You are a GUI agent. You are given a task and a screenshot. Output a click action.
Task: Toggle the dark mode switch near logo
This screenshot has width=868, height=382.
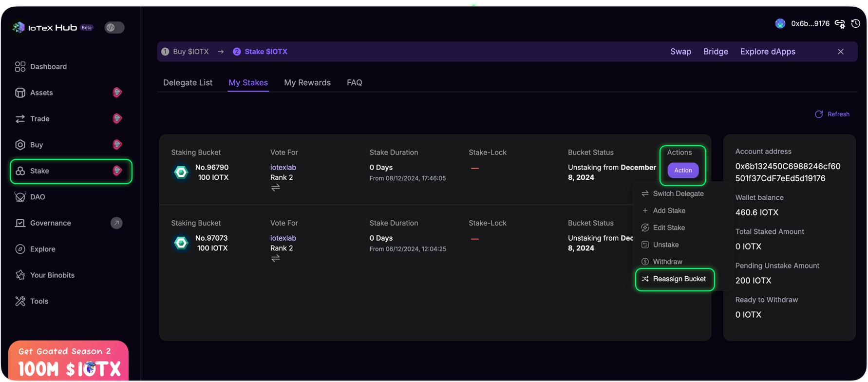click(x=114, y=28)
